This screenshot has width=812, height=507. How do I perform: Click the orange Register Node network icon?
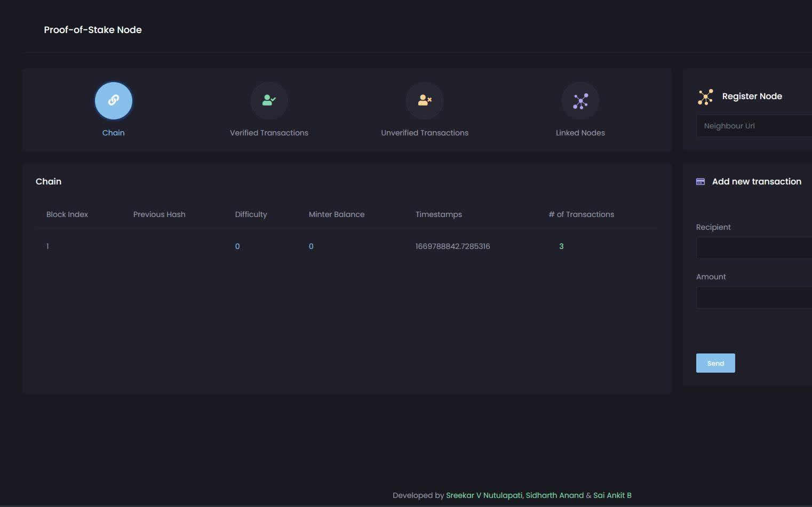(705, 96)
